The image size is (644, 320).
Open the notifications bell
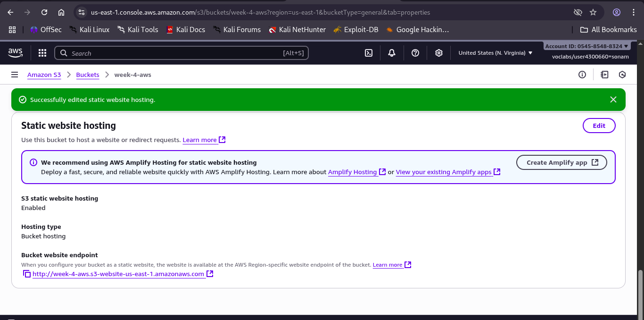point(392,53)
